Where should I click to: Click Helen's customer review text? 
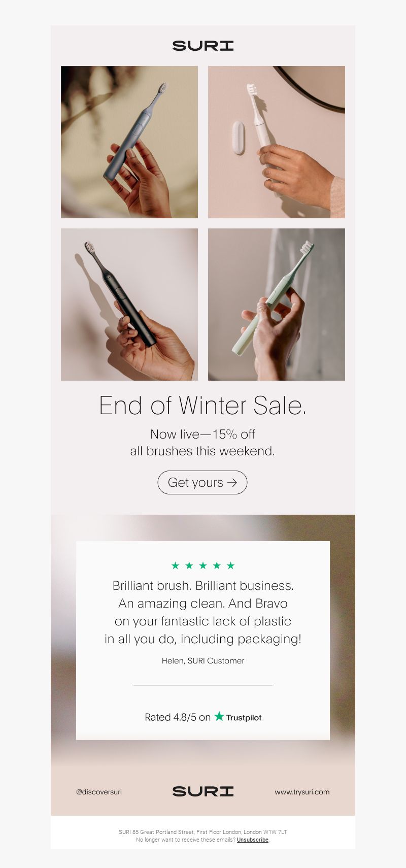click(x=203, y=612)
